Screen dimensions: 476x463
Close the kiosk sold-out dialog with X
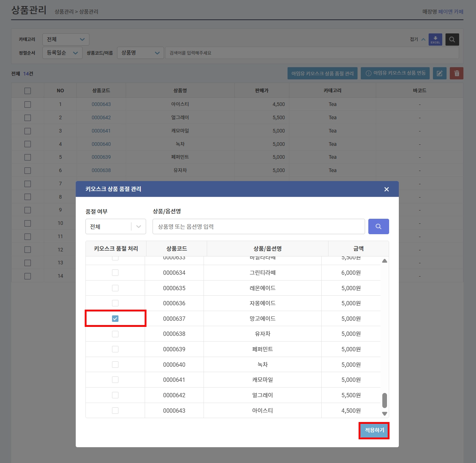(387, 189)
